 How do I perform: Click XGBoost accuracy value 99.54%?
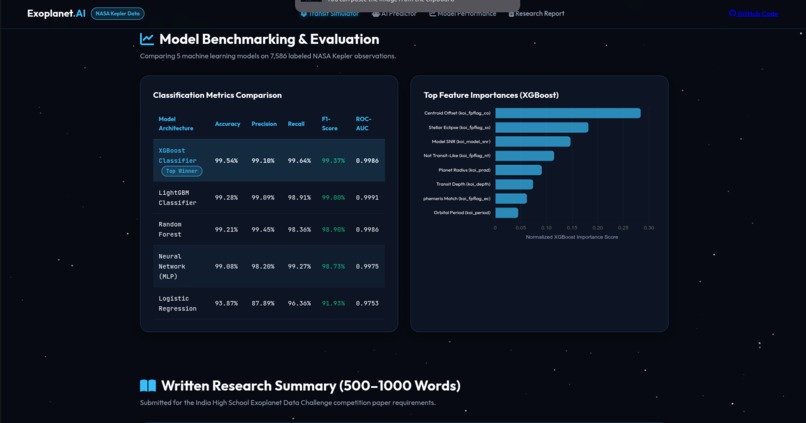click(x=226, y=161)
